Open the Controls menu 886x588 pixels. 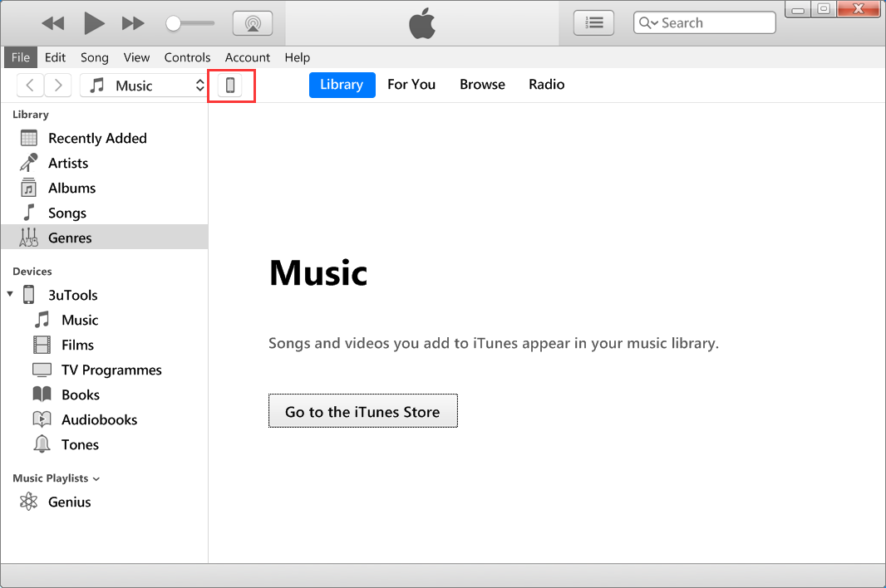[187, 57]
